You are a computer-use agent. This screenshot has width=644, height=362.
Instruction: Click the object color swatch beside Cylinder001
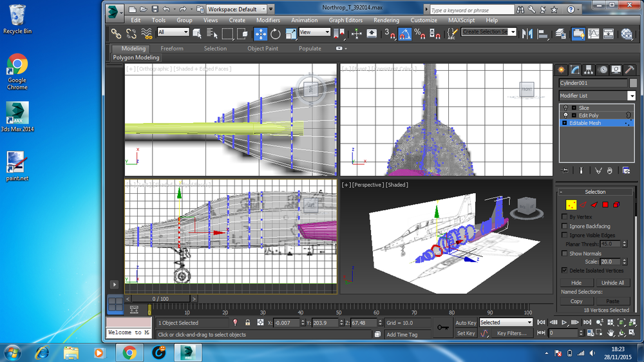pyautogui.click(x=632, y=83)
